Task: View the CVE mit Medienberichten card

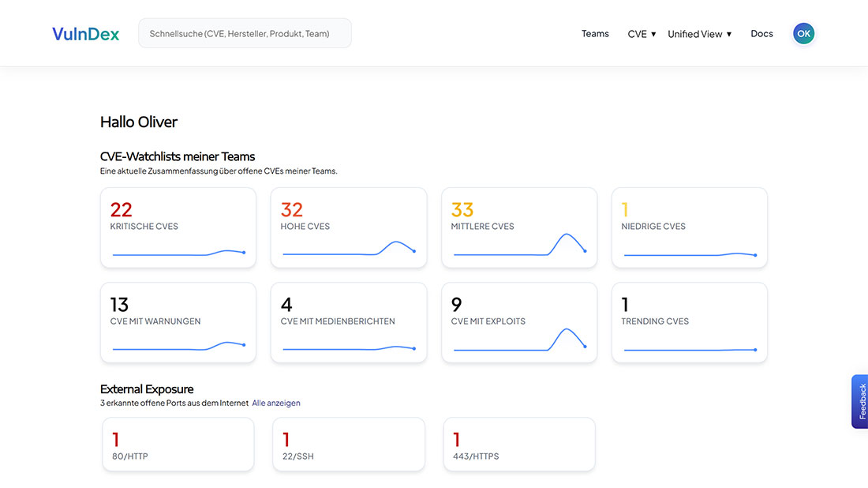Action: [348, 322]
